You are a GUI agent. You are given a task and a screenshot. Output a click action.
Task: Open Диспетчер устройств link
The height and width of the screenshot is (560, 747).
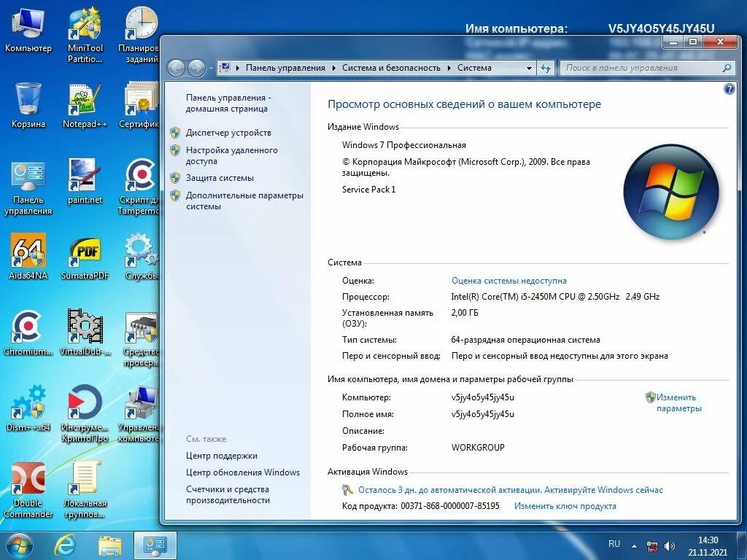pos(228,133)
